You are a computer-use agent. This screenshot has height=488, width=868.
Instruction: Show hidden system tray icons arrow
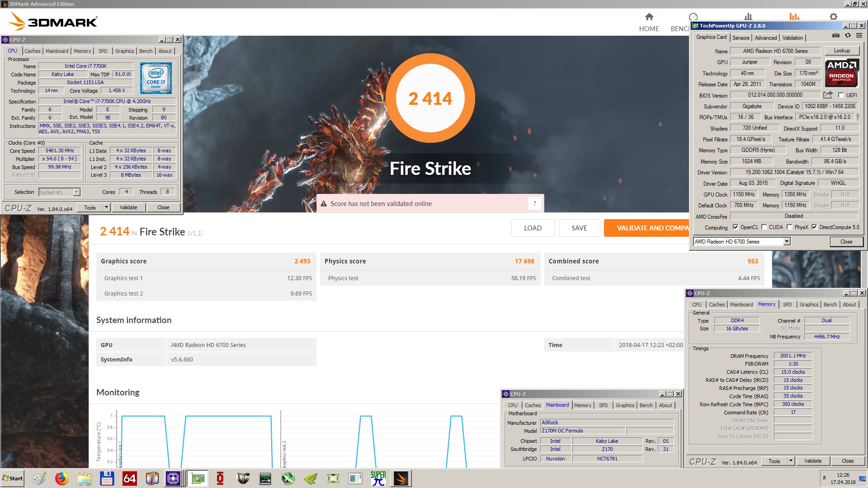(824, 478)
